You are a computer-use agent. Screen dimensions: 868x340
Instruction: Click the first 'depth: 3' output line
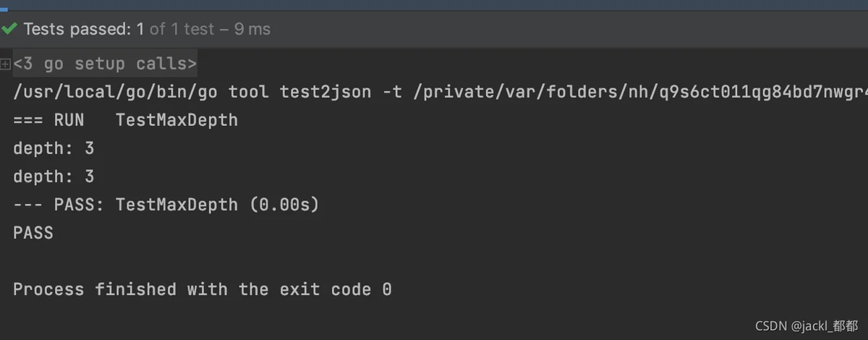tap(54, 148)
